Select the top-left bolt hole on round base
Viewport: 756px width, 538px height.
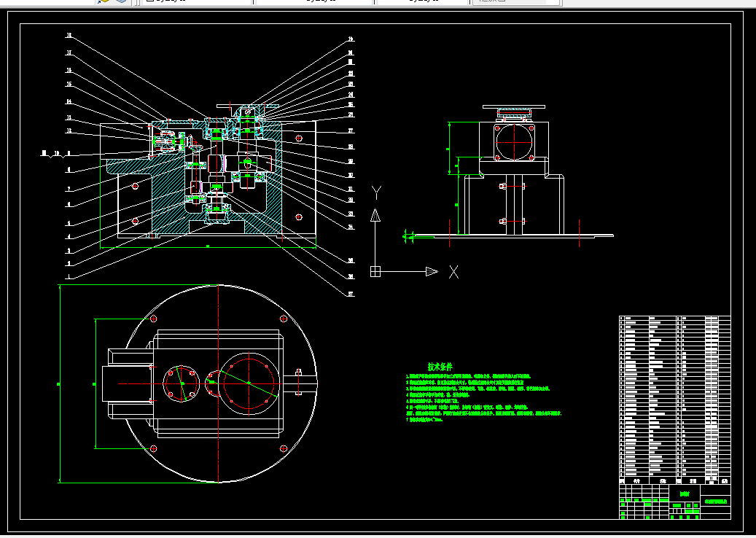click(x=154, y=318)
